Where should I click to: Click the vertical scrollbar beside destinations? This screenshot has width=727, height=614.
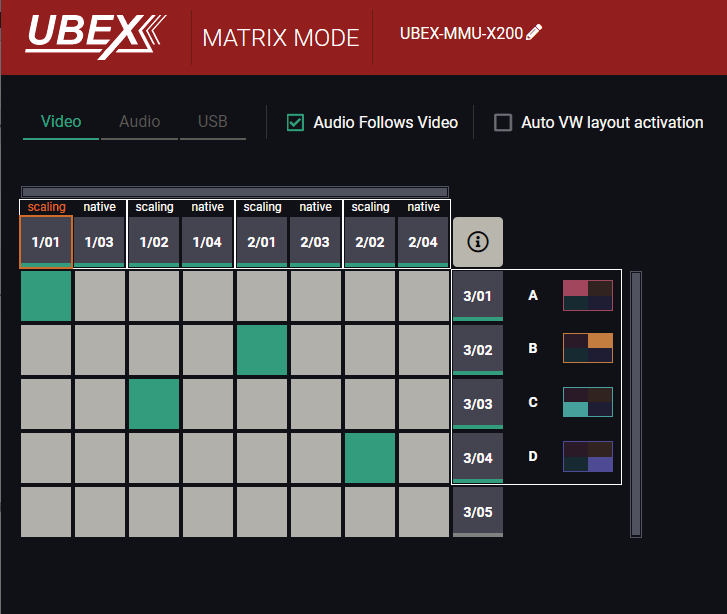coord(636,404)
